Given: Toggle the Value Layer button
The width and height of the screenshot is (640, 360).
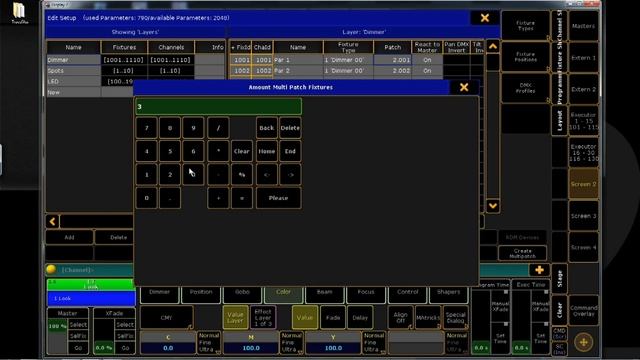Looking at the screenshot, I should (x=235, y=317).
